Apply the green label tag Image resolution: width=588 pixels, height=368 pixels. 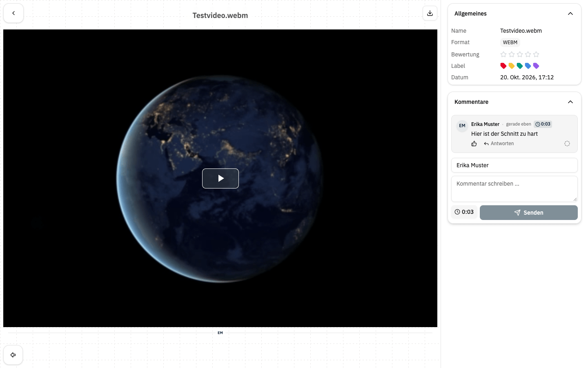click(520, 66)
